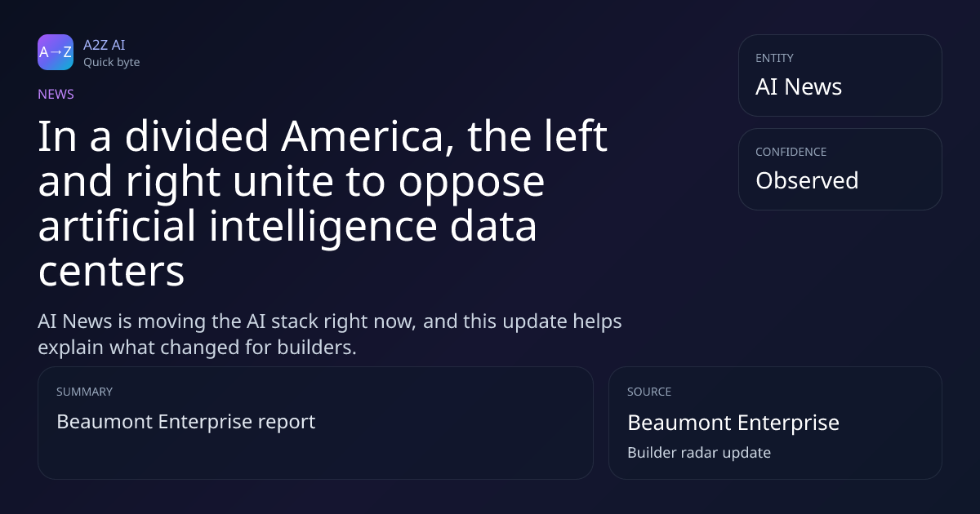This screenshot has height=514, width=980.
Task: Click the Observed confidence value
Action: (806, 180)
